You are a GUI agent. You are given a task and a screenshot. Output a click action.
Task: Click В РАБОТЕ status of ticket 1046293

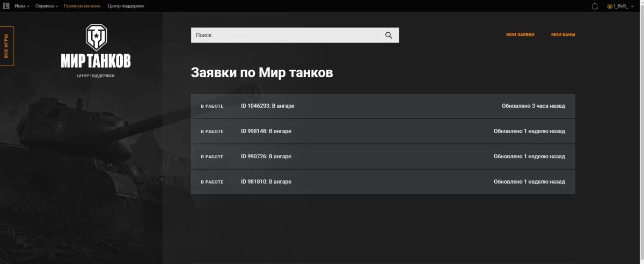212,106
